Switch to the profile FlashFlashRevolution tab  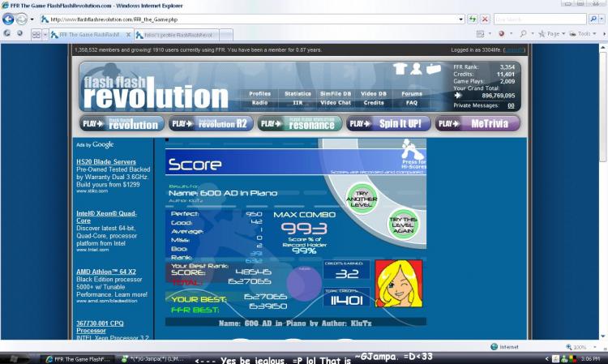tap(177, 35)
